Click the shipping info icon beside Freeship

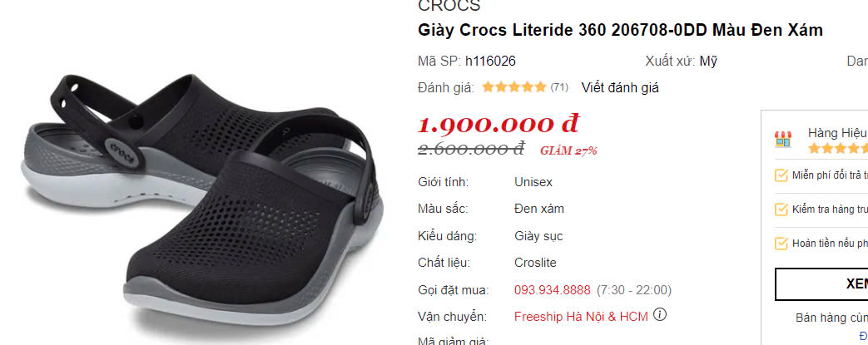(659, 315)
